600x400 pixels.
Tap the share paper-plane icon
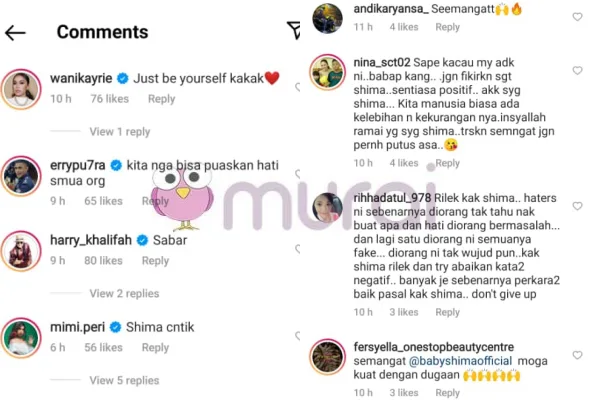pos(293,30)
